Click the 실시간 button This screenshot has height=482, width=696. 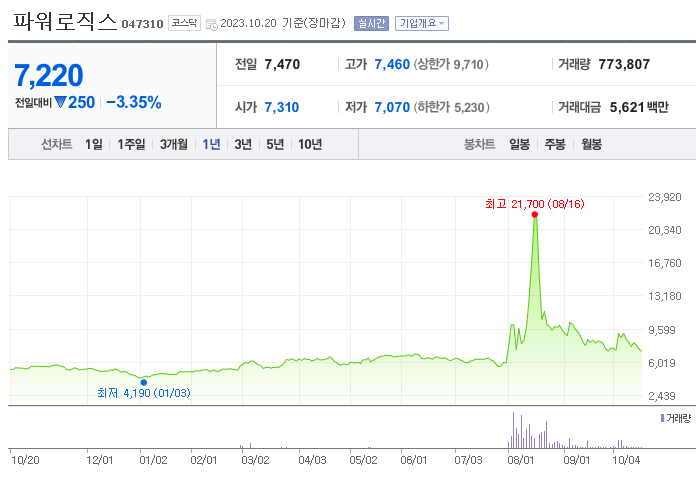coord(371,24)
